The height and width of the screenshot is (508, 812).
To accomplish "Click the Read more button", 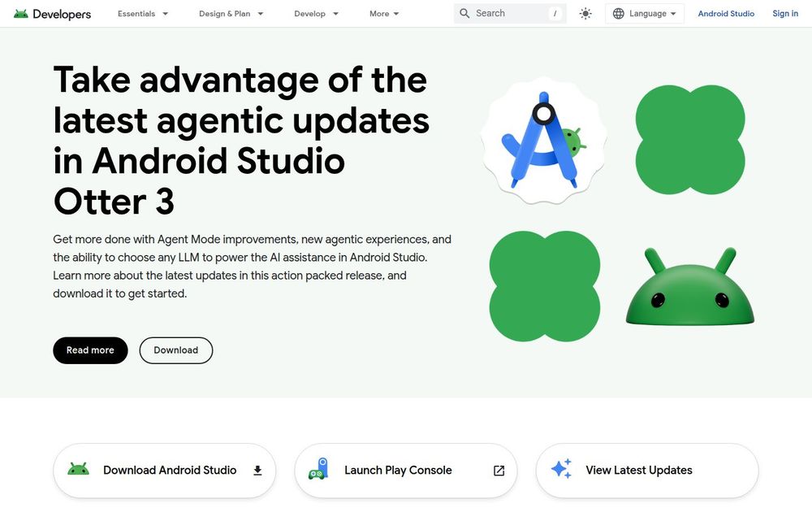I will pyautogui.click(x=90, y=350).
